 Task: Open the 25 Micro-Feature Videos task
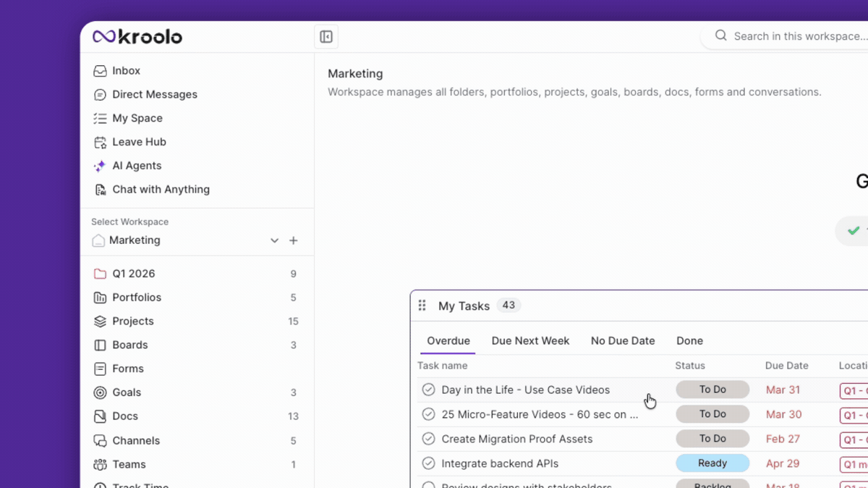click(540, 414)
